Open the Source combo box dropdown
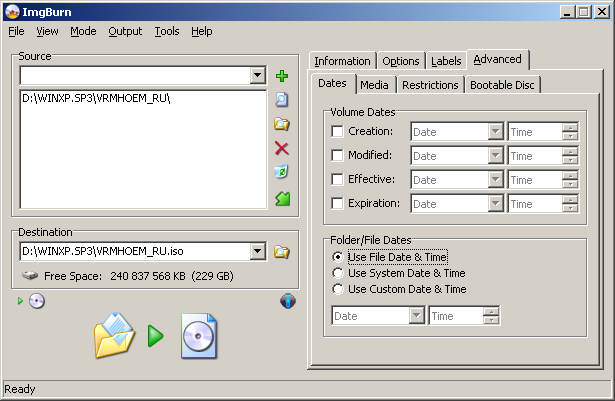The height and width of the screenshot is (401, 615). (x=258, y=75)
